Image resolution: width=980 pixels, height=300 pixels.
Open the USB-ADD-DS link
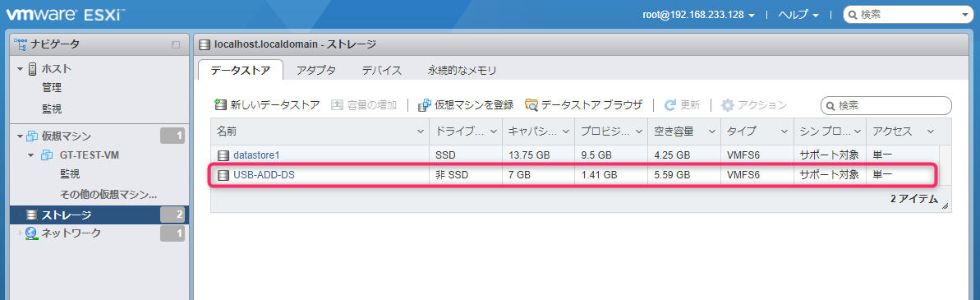pyautogui.click(x=264, y=176)
